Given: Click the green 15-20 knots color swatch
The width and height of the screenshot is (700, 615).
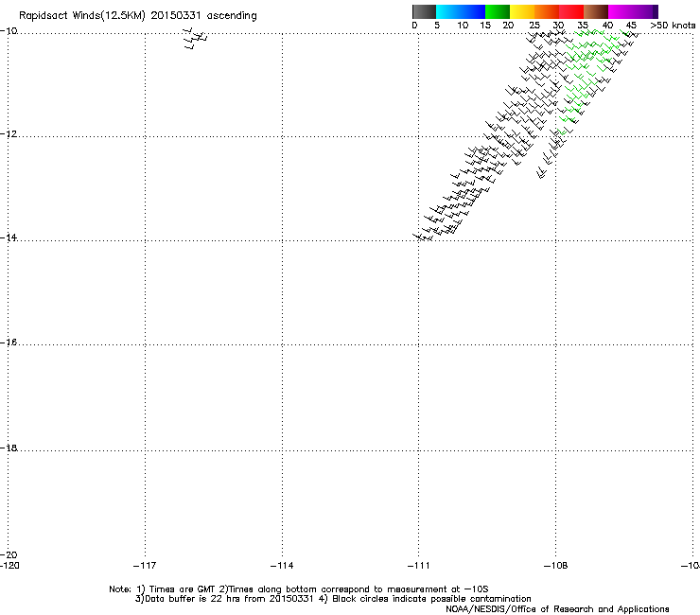Looking at the screenshot, I should click(x=498, y=11).
